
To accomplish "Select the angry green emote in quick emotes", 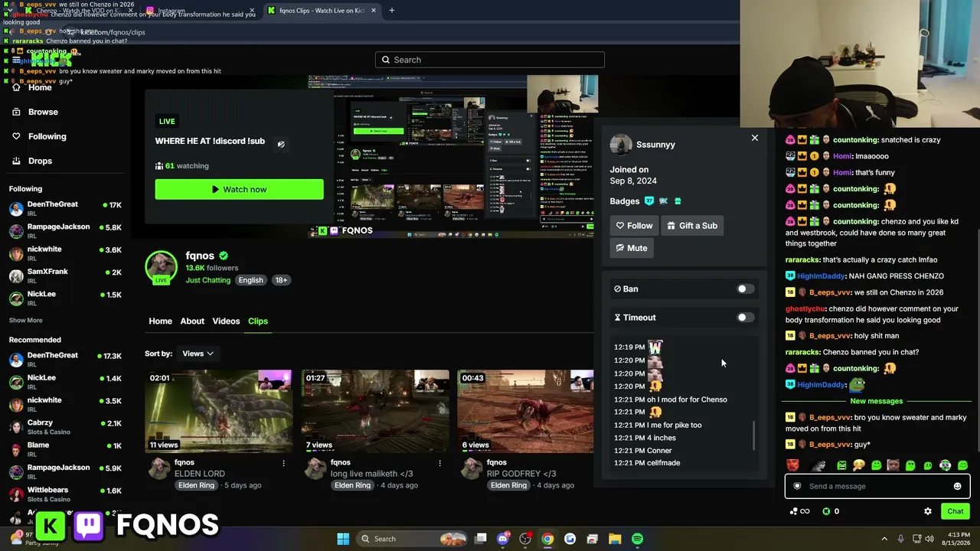I will pyautogui.click(x=841, y=465).
